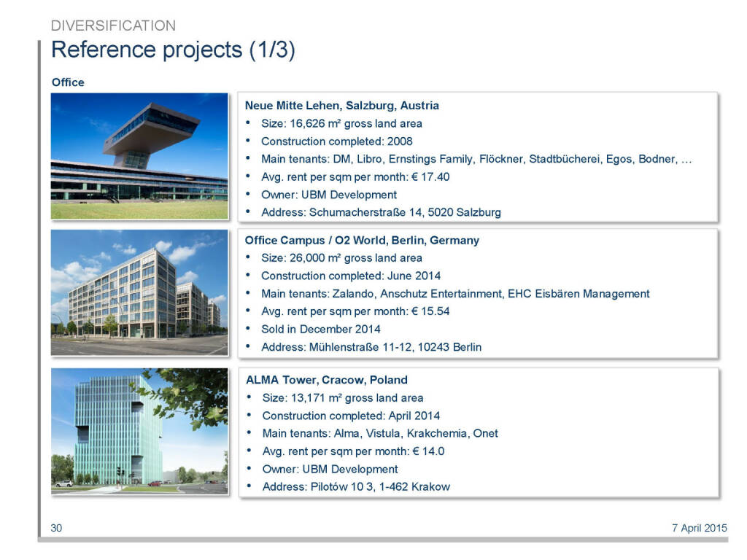Viewport: 747px width, 560px height.
Task: Click the date '7 April 2015' in footer
Action: click(x=699, y=529)
